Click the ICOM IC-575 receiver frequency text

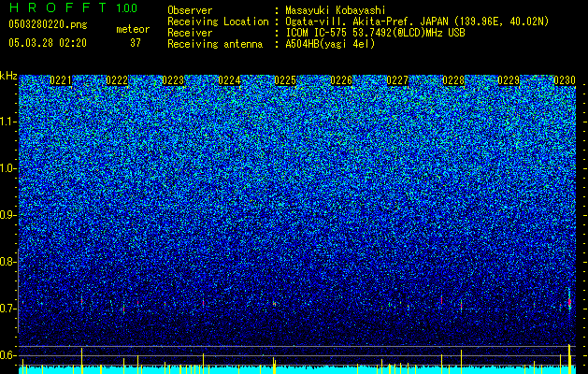pyautogui.click(x=375, y=33)
